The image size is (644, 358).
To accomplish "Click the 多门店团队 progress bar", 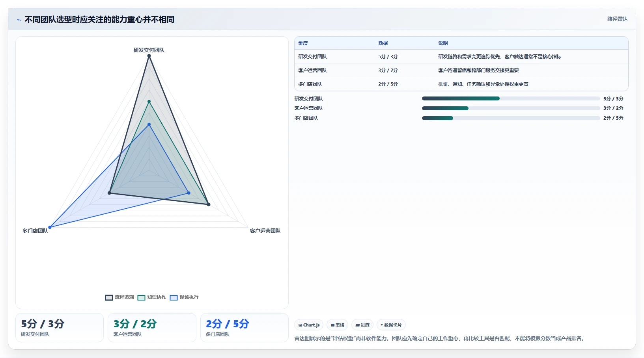I will coord(511,118).
